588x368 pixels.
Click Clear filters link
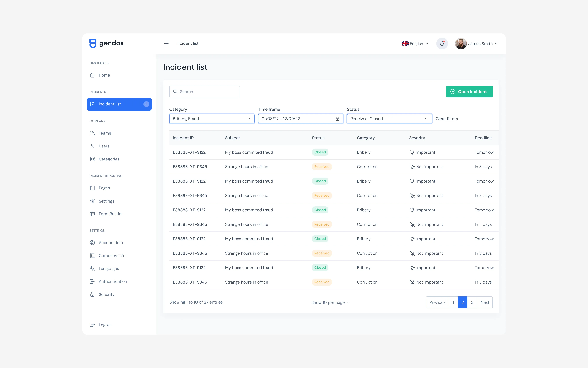point(447,119)
